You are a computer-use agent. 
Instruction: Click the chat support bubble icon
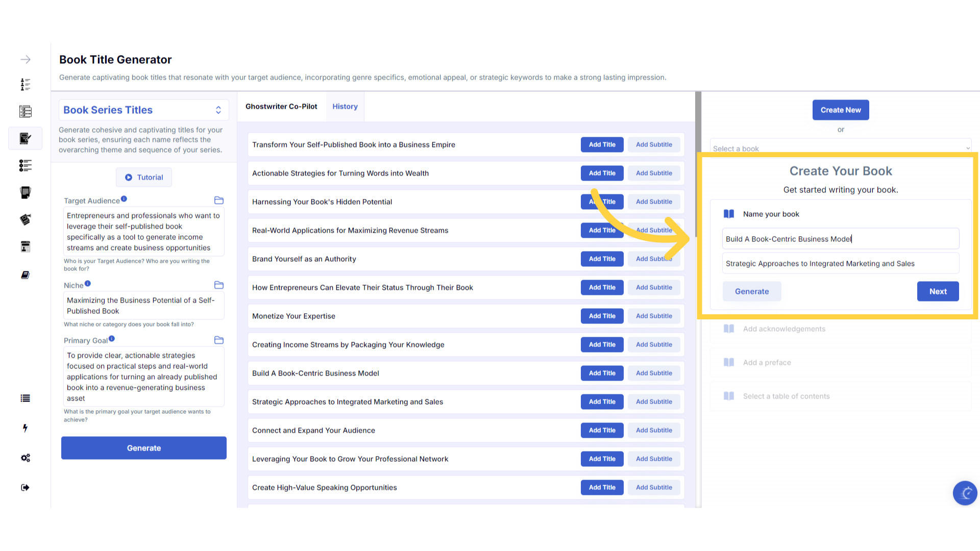pyautogui.click(x=965, y=493)
